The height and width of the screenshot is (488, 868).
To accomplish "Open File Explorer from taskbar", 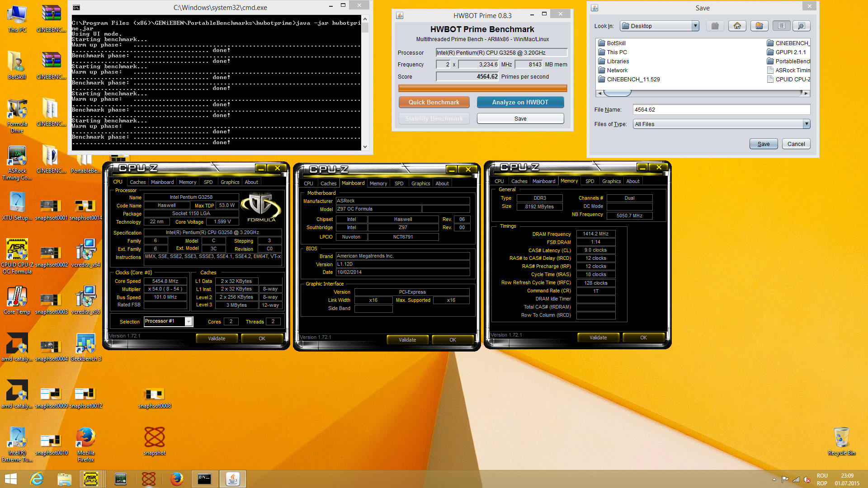I will coord(64,479).
